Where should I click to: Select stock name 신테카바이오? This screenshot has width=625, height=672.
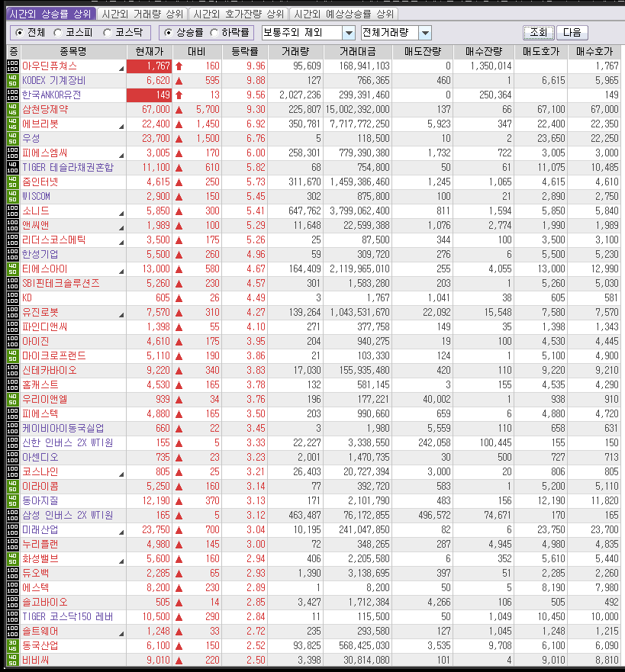50,370
